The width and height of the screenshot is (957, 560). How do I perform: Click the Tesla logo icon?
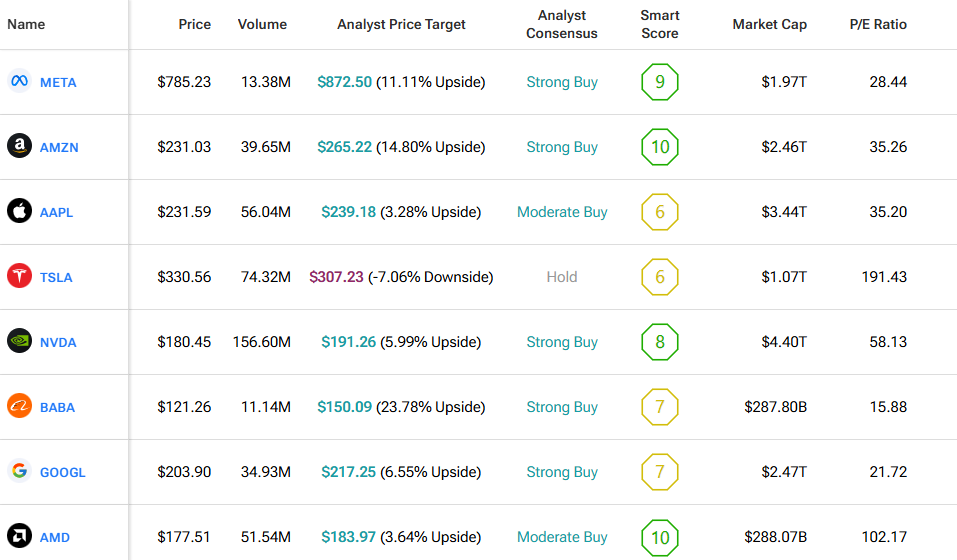[x=19, y=277]
